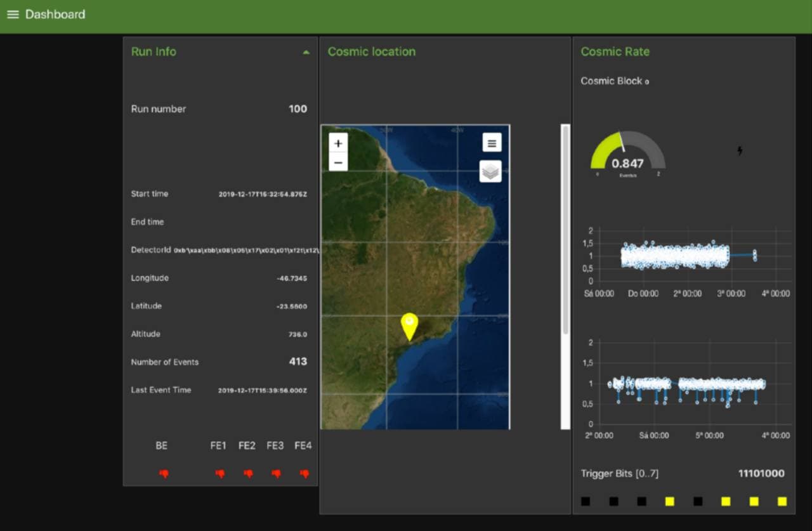
Task: Click the first trigger bit square
Action: click(586, 501)
